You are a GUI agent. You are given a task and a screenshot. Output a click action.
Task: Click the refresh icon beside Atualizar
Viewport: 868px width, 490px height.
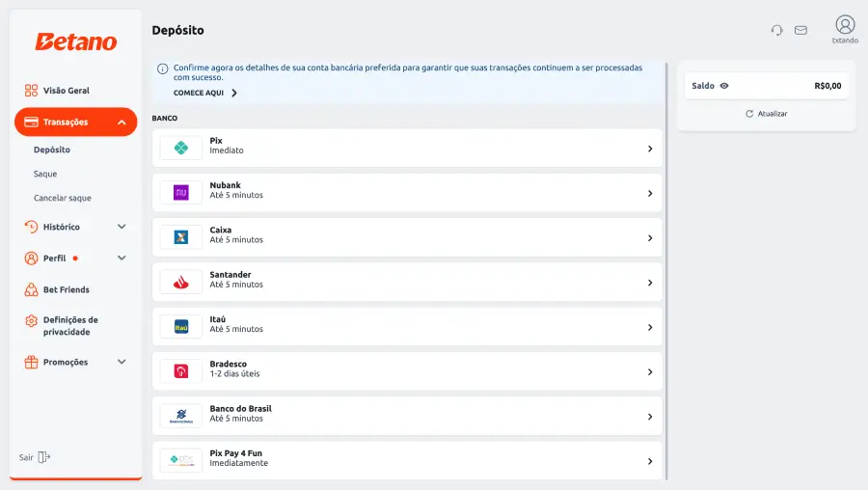coord(749,114)
